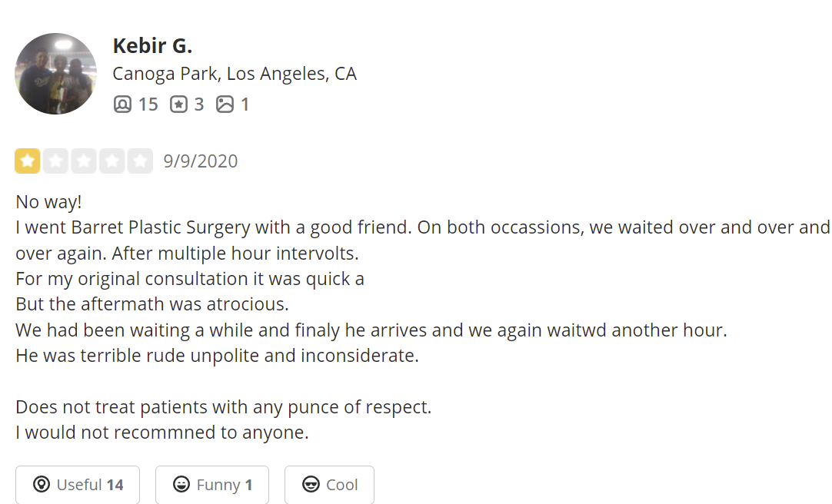
Task: Click the fifth empty rating star
Action: tap(140, 161)
